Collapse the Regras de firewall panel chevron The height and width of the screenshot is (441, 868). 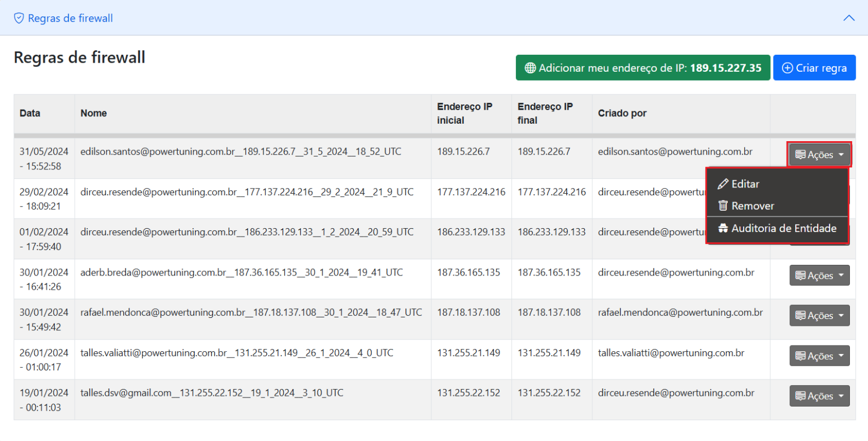coord(849,18)
